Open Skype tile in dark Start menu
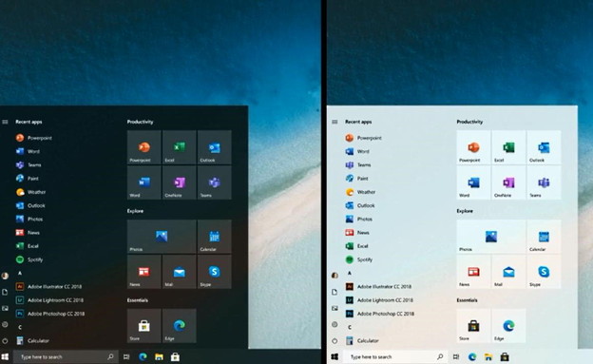This screenshot has width=593, height=364. tap(215, 272)
